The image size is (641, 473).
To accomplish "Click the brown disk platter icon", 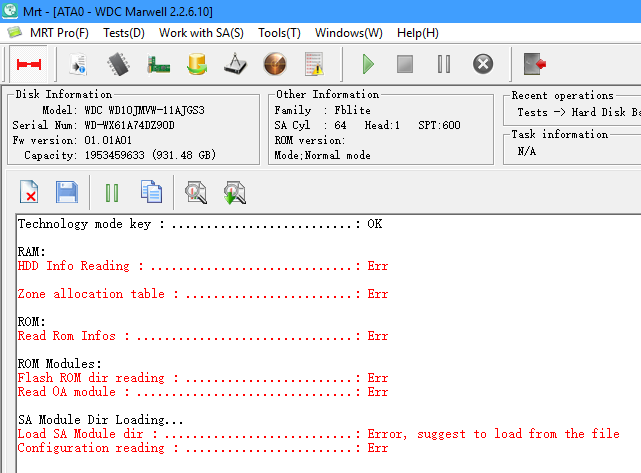I will (x=275, y=64).
